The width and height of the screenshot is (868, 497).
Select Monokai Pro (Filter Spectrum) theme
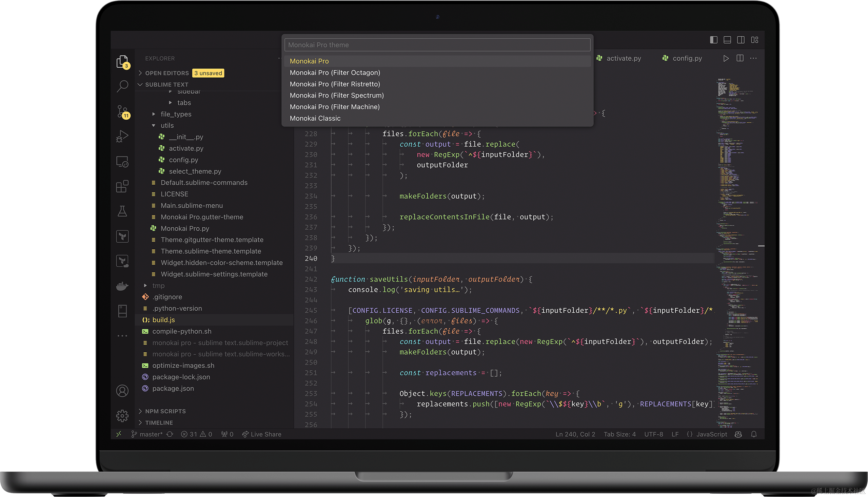[x=336, y=96]
